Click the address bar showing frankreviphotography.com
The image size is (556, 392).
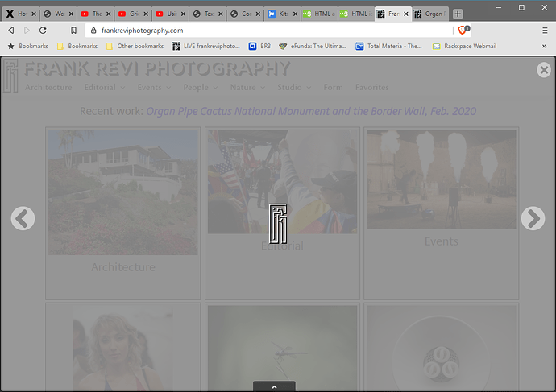pyautogui.click(x=269, y=31)
